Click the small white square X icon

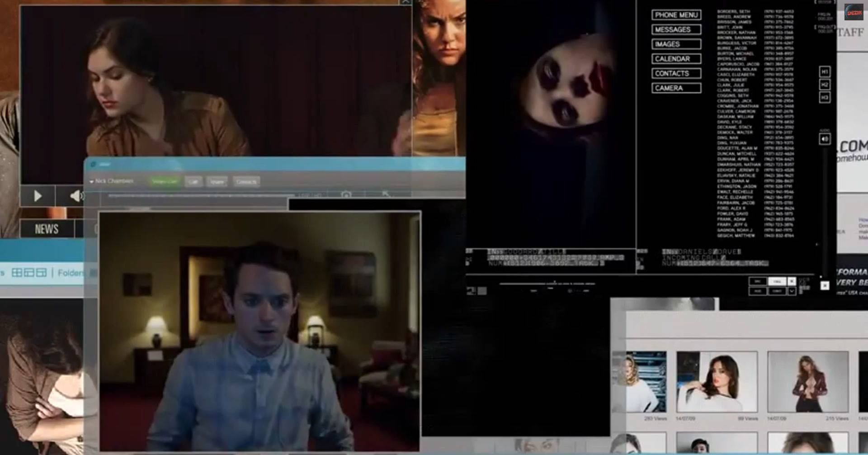click(825, 285)
